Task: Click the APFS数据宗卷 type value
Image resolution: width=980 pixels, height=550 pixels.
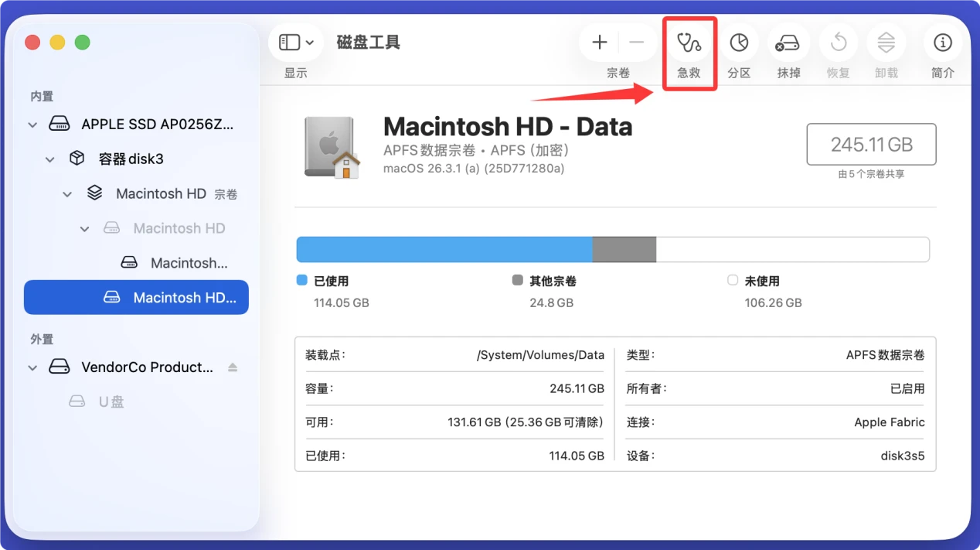Action: point(885,355)
